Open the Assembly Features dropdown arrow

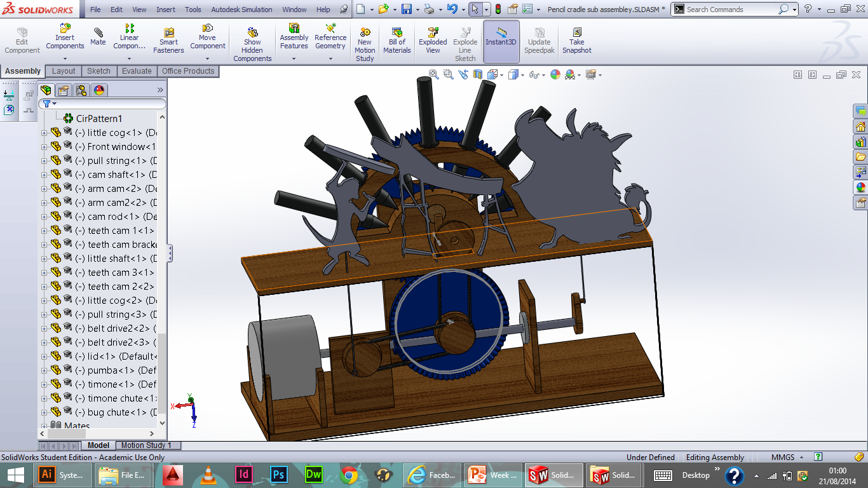294,59
